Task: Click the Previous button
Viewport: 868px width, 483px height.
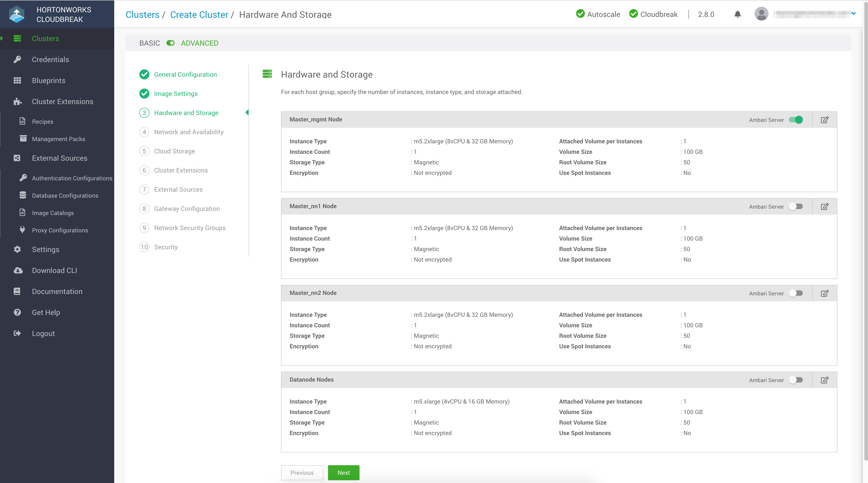Action: (x=302, y=472)
